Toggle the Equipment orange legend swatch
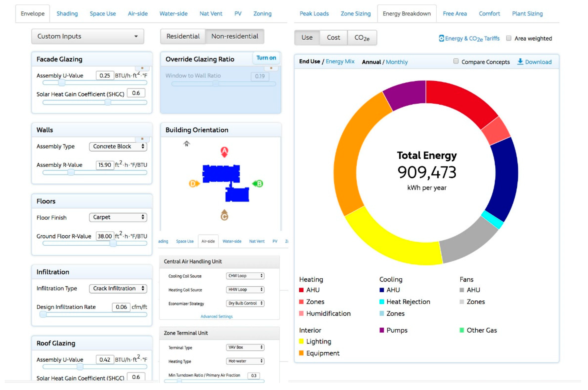This screenshot has height=390, width=588. click(x=301, y=353)
